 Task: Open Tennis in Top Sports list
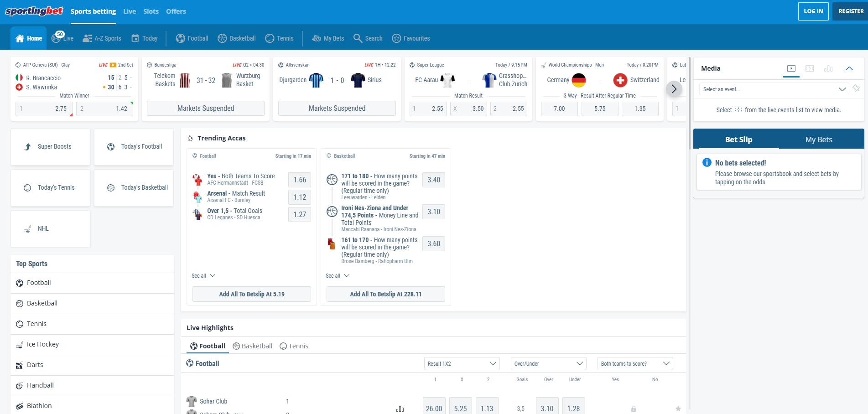click(92, 324)
